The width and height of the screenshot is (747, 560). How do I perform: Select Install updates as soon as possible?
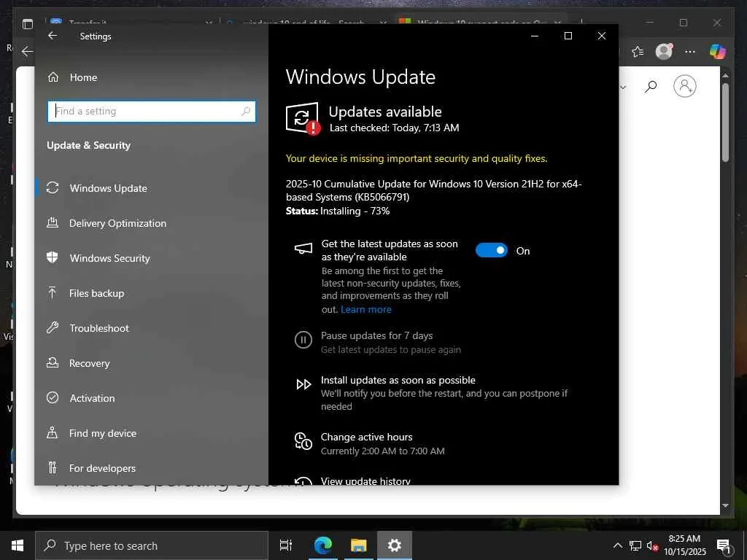coord(398,380)
